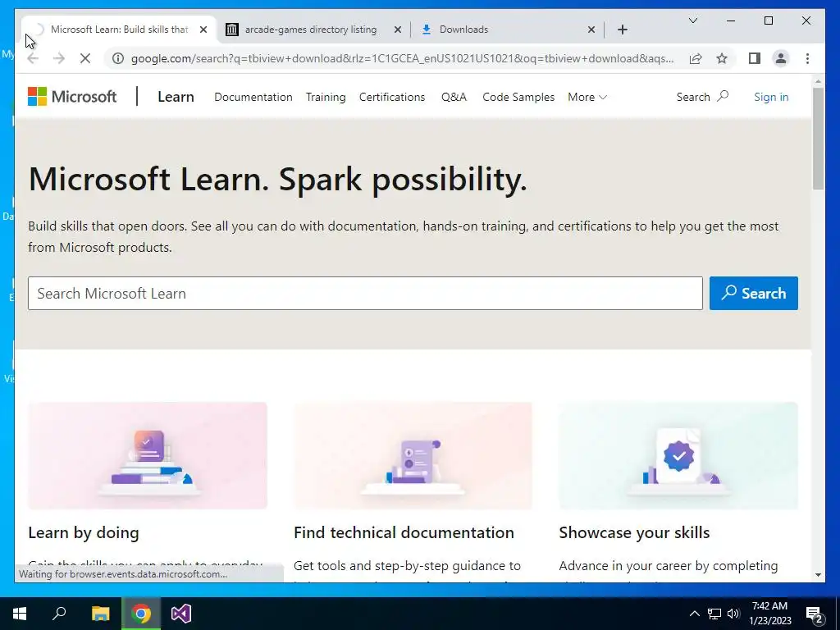Viewport: 840px width, 630px height.
Task: Open a new tab
Action: point(623,30)
